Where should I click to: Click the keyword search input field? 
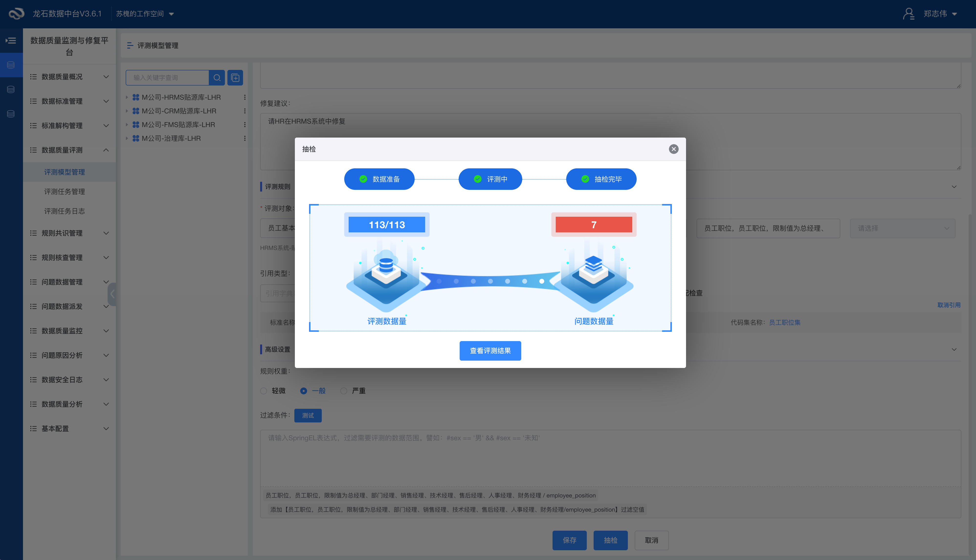pos(168,78)
